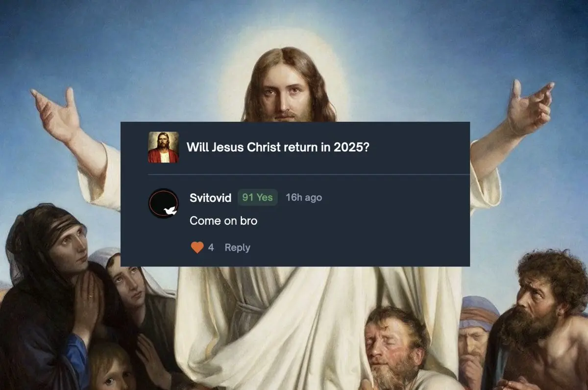
Task: Click the "16h ago" comment timestamp
Action: 304,197
